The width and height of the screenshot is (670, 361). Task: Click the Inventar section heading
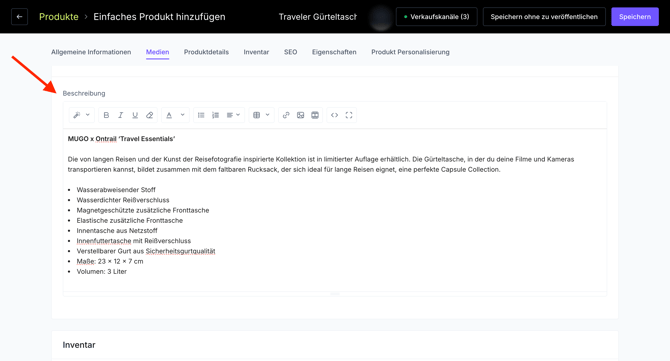(79, 345)
